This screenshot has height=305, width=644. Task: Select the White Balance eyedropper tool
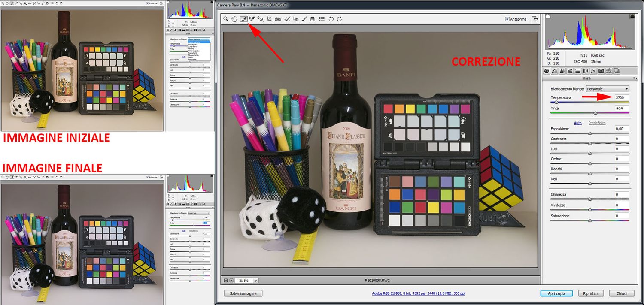(243, 19)
